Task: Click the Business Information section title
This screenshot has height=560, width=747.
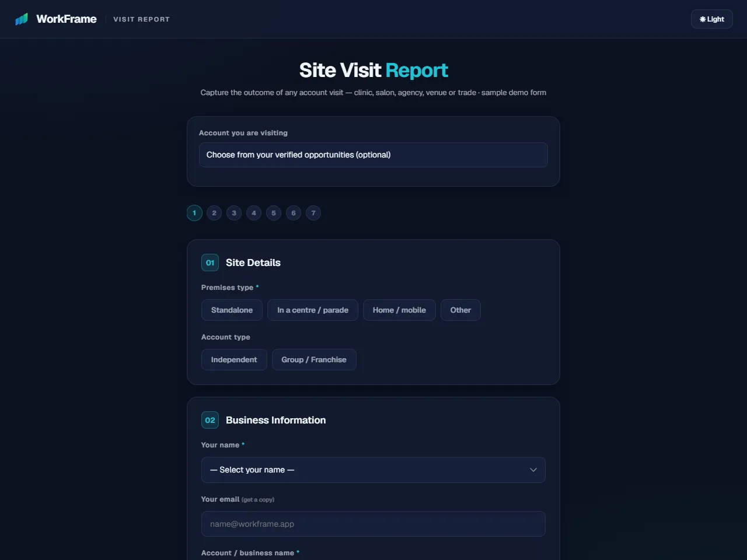Action: tap(276, 420)
